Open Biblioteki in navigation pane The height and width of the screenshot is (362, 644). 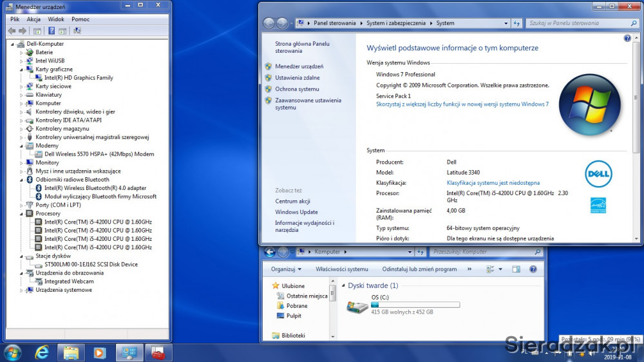point(293,336)
